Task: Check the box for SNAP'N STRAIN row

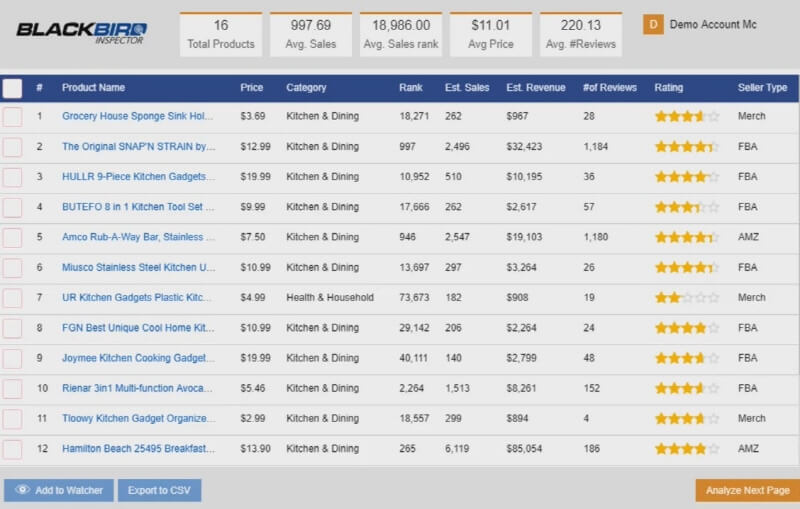Action: [12, 147]
